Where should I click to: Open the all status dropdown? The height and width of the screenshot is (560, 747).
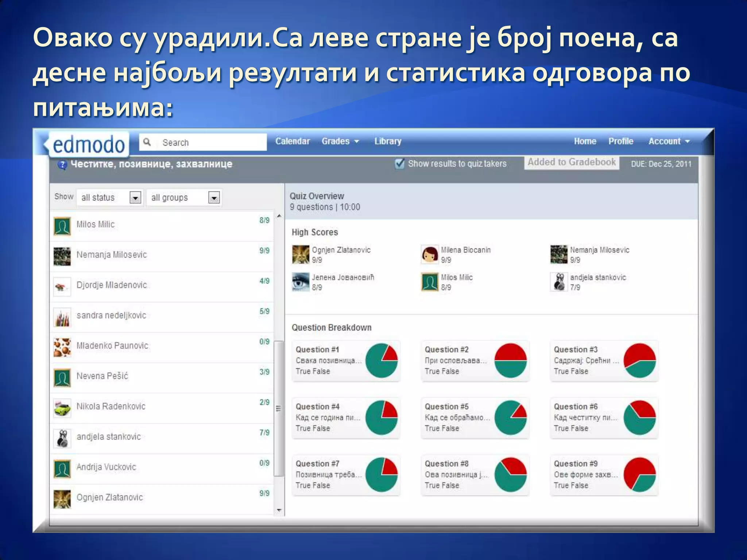coord(135,198)
